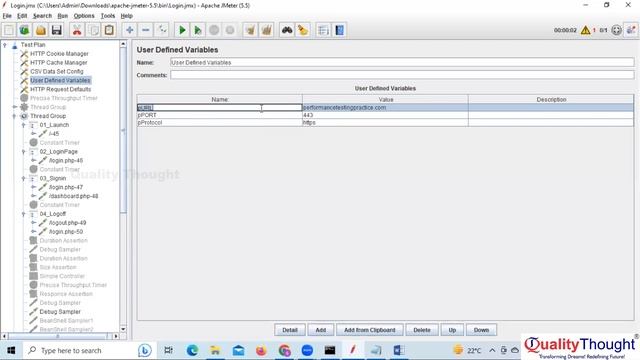The width and height of the screenshot is (640, 360).
Task: Collapse the 01_Launch controller node
Action: 24,125
